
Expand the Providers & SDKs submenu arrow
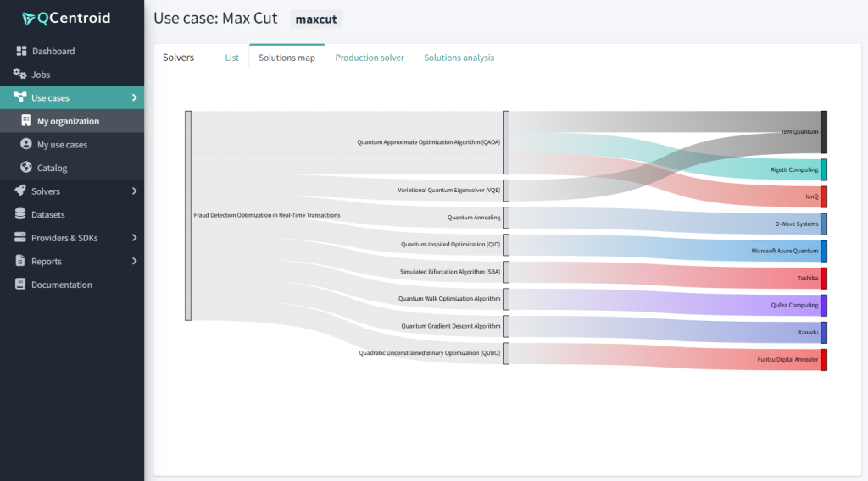(x=135, y=238)
